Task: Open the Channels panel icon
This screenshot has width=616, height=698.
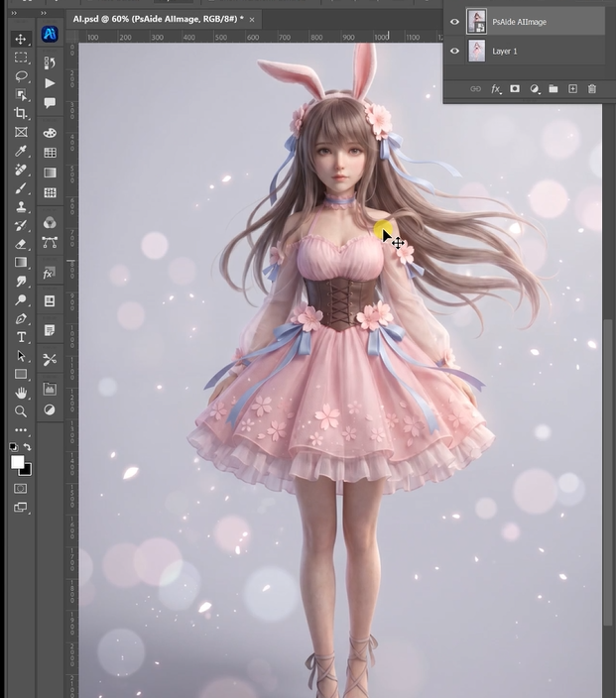Action: (x=50, y=222)
